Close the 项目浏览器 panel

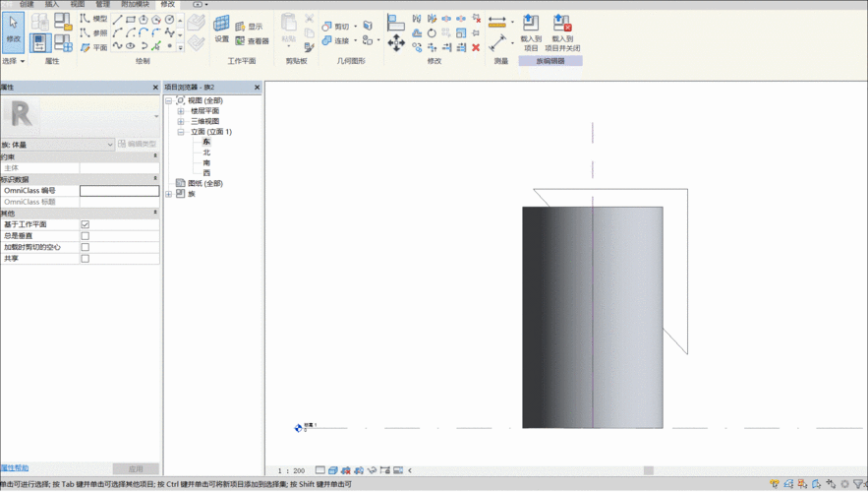tap(257, 87)
